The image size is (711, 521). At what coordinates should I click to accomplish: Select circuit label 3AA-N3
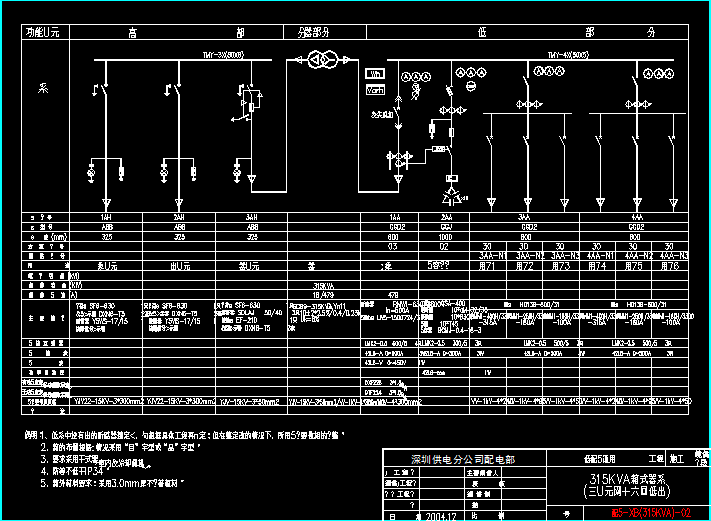click(565, 256)
